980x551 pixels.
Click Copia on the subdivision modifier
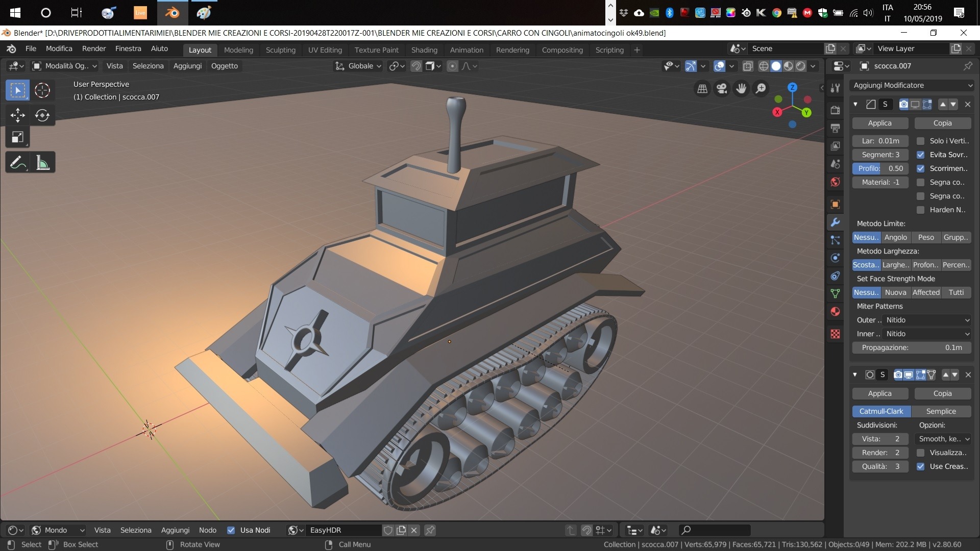[x=942, y=393]
